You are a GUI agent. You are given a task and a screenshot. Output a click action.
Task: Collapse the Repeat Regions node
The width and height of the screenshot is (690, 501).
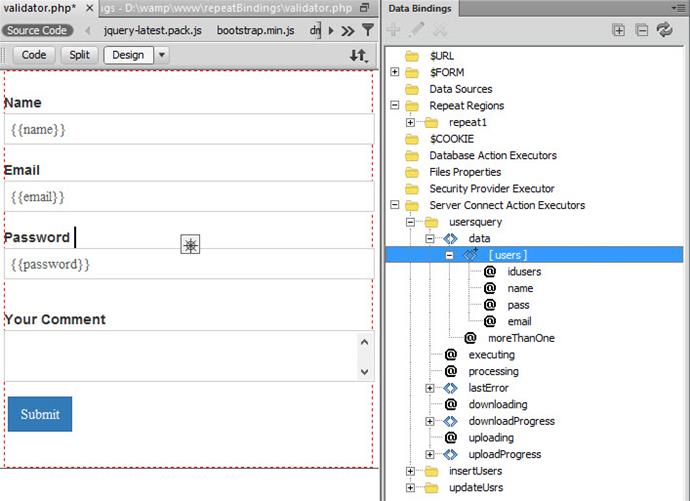[395, 105]
